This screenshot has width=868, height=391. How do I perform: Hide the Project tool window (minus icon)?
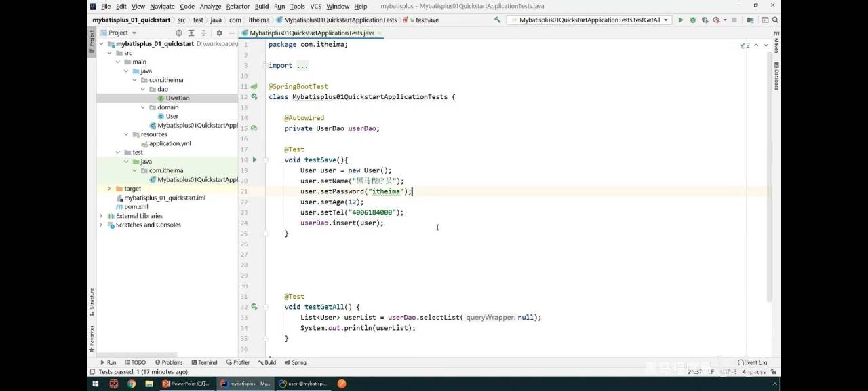point(231,33)
